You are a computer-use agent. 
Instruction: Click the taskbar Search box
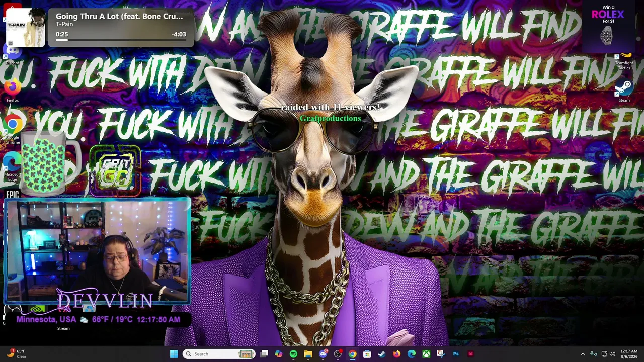tap(219, 354)
